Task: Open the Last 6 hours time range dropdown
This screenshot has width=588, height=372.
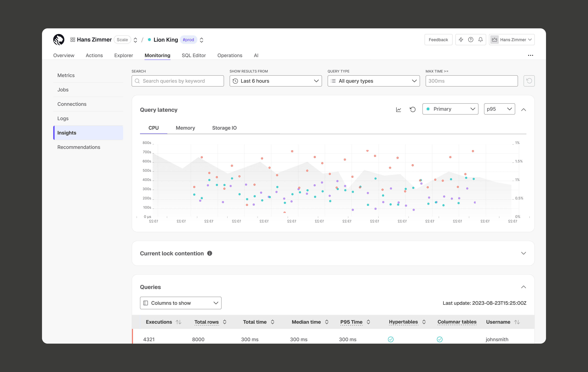Action: pos(275,81)
